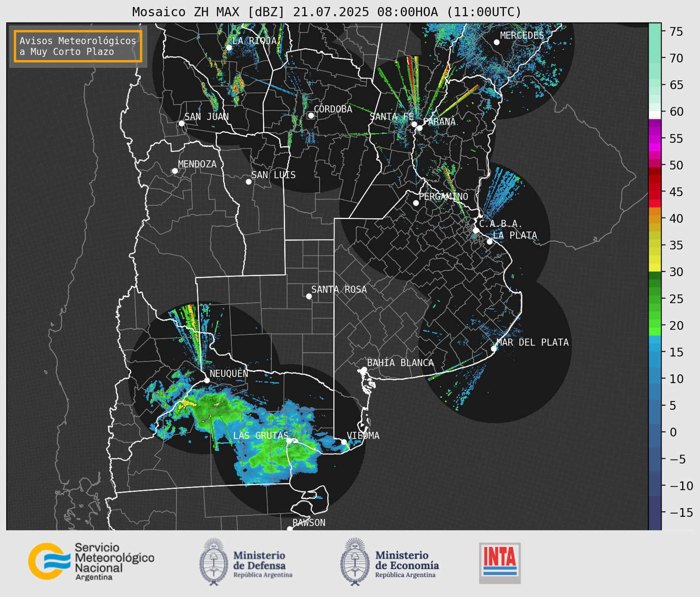Click the MENDOZA city marker dot
Screen dimensions: 700x597
click(x=175, y=171)
